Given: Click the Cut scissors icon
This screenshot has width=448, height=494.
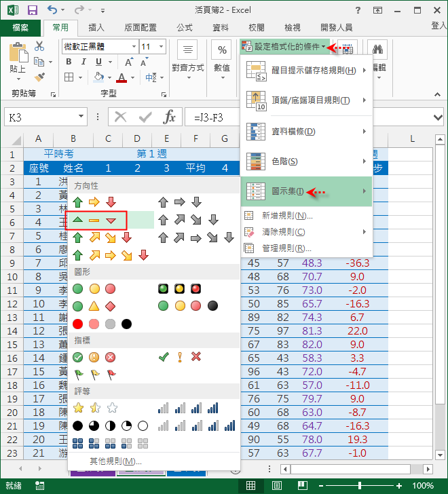Looking at the screenshot, I should pos(39,46).
